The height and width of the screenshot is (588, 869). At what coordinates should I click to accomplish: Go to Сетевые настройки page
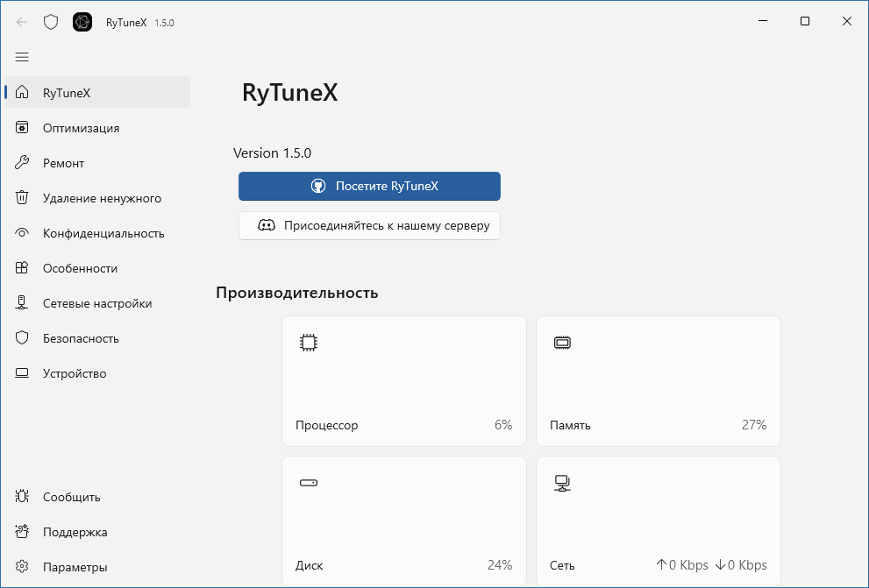coord(96,303)
